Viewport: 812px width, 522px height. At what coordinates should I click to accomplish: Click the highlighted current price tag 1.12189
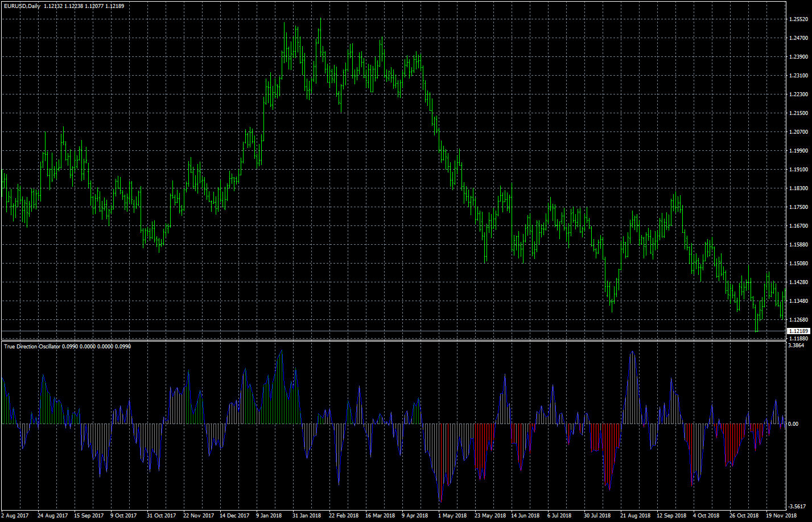[798, 331]
